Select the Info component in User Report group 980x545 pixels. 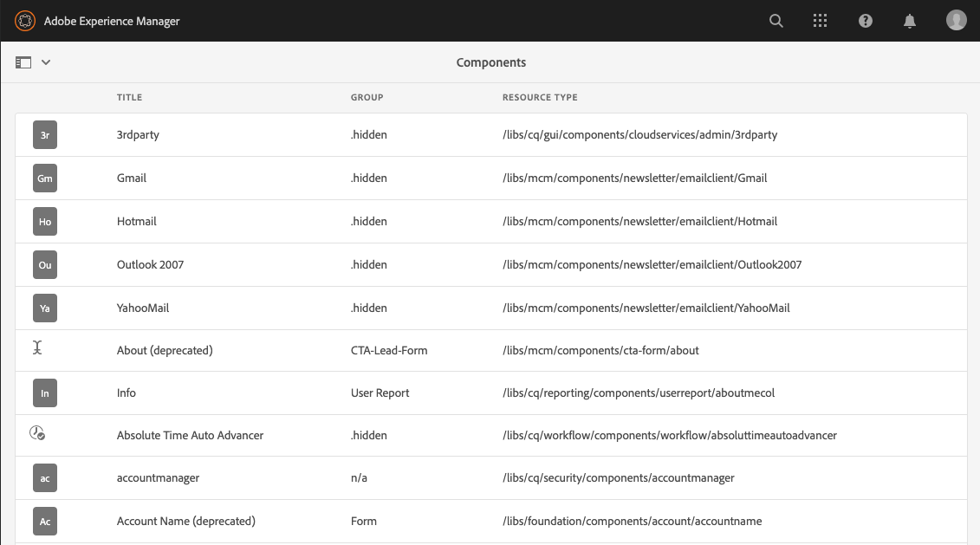[127, 393]
